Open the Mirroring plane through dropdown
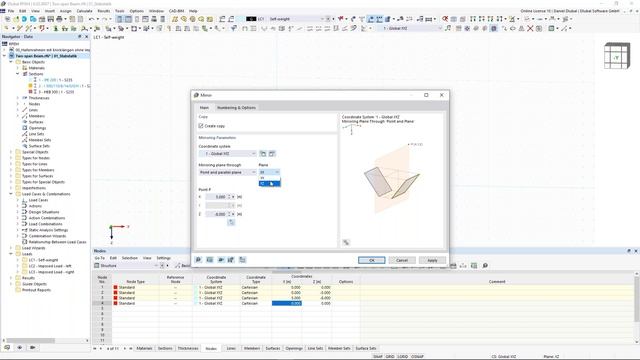 (x=227, y=173)
